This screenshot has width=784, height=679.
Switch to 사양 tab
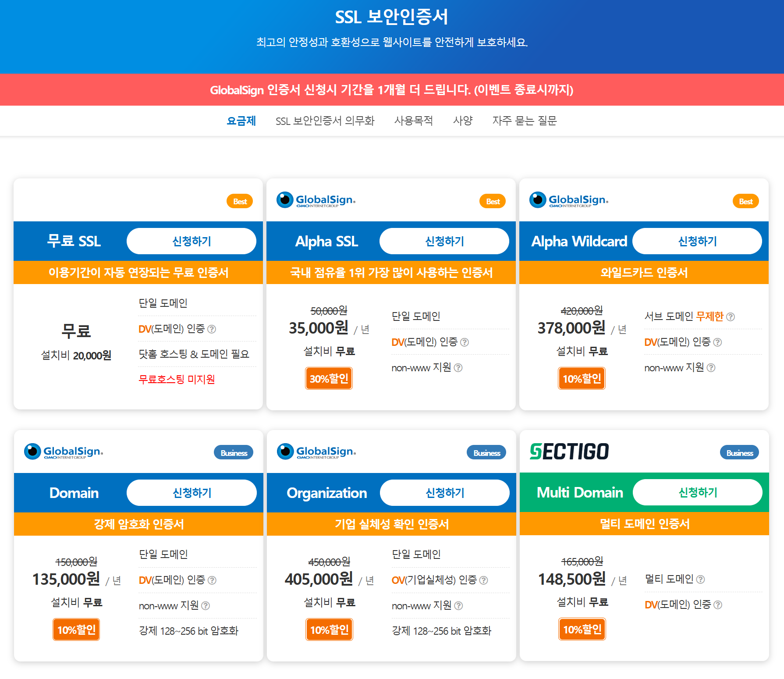pyautogui.click(x=463, y=121)
